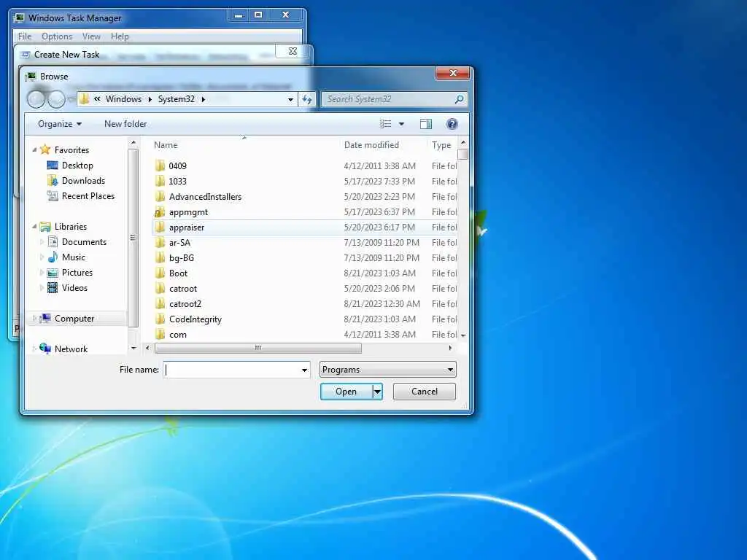Open the Programs file type dropdown
Viewport: 747px width, 560px height.
pos(388,370)
